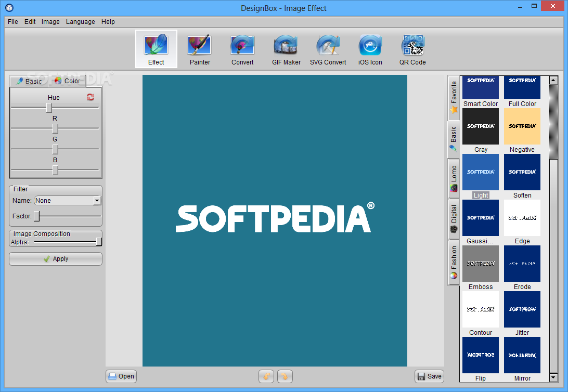Screen dimensions: 568x392
Task: Open the iOS Icon tool
Action: pos(370,49)
